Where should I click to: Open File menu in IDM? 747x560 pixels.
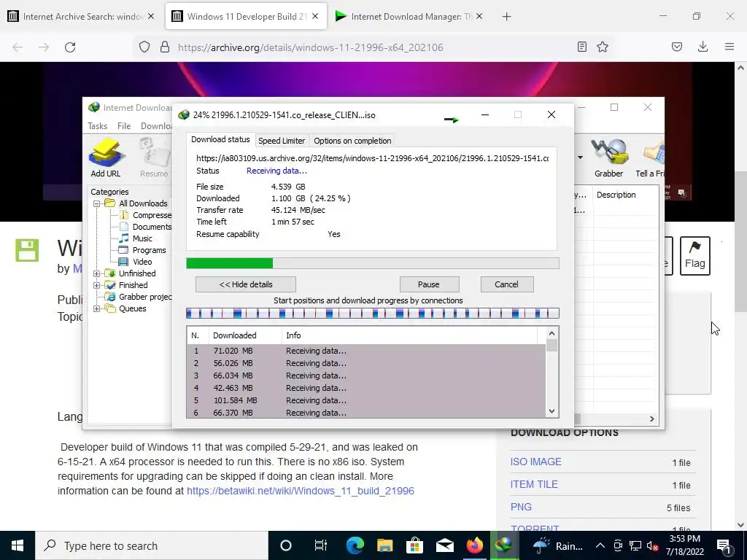point(124,125)
